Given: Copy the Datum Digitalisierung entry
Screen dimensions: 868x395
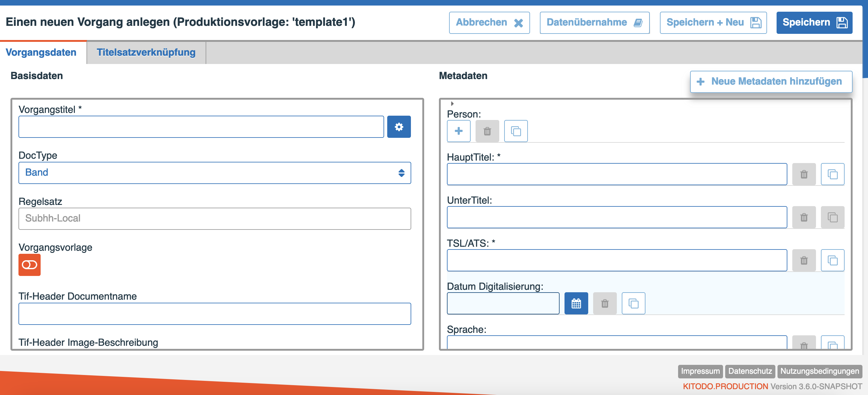Looking at the screenshot, I should [x=633, y=303].
